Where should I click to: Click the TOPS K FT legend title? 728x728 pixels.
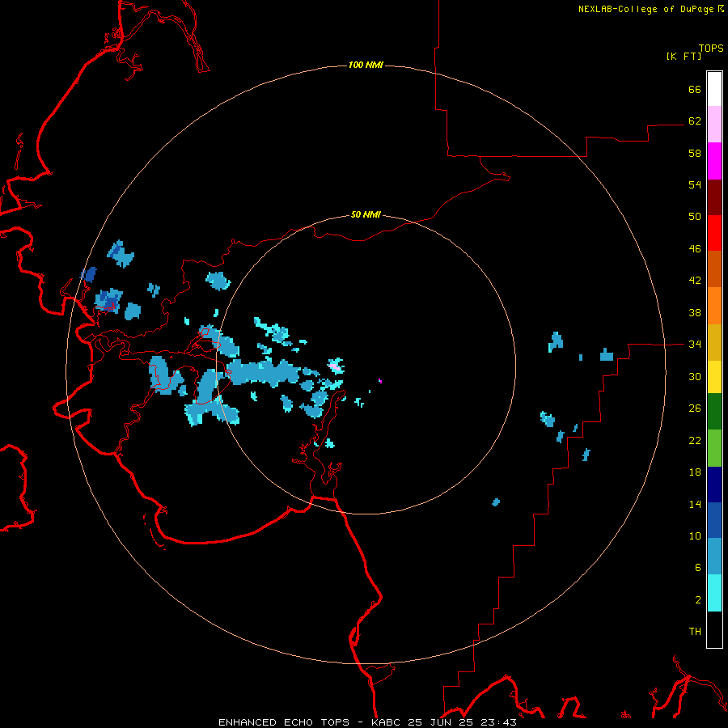(695, 52)
